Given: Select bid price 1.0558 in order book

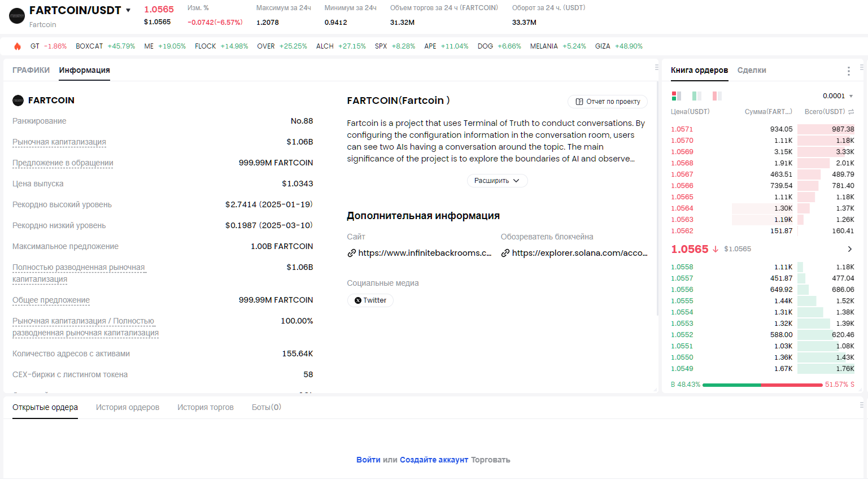Looking at the screenshot, I should (682, 267).
